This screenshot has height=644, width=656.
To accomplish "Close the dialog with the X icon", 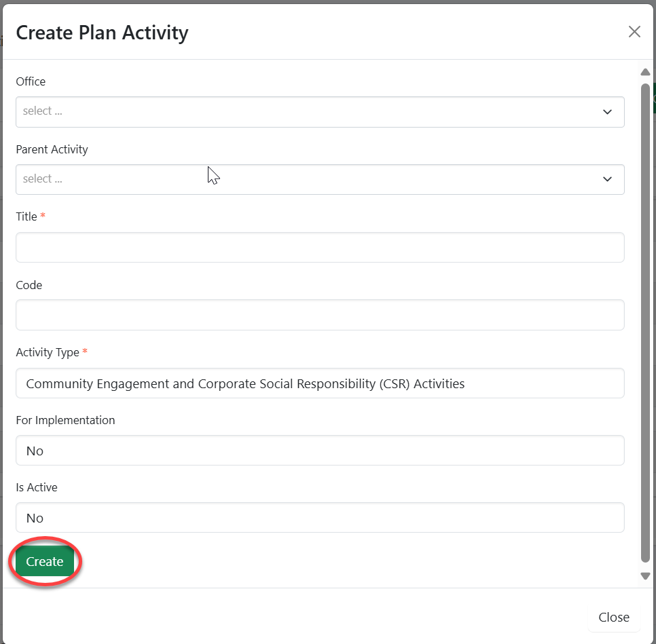I will (x=634, y=32).
